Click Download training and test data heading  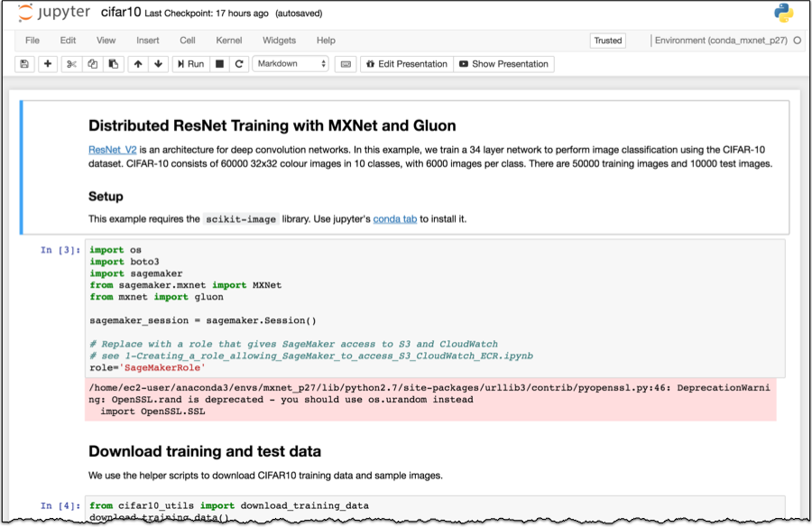coord(205,451)
